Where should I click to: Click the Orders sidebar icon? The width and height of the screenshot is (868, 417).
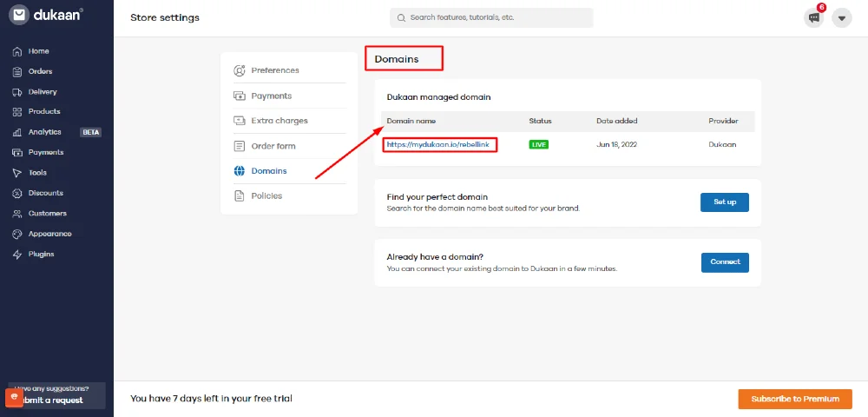click(17, 71)
